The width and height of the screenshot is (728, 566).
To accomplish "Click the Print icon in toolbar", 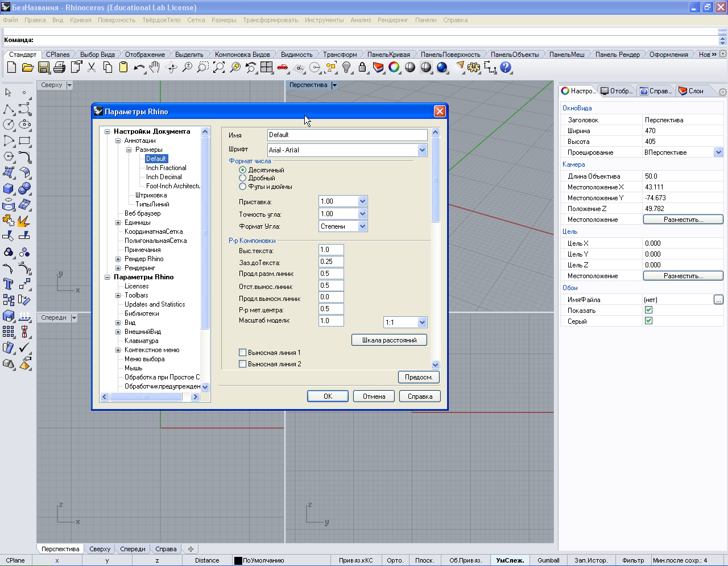I will point(59,68).
